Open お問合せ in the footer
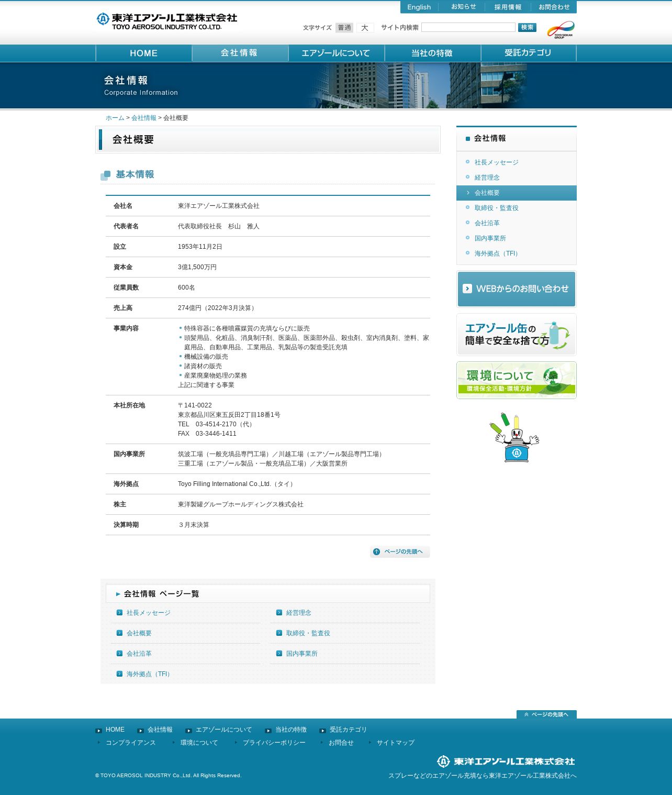 coord(341,743)
